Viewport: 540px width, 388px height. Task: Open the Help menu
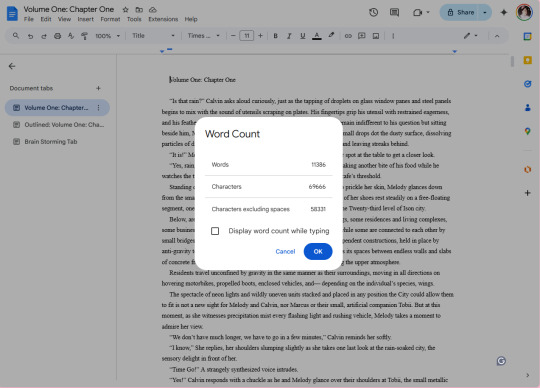pyautogui.click(x=191, y=19)
